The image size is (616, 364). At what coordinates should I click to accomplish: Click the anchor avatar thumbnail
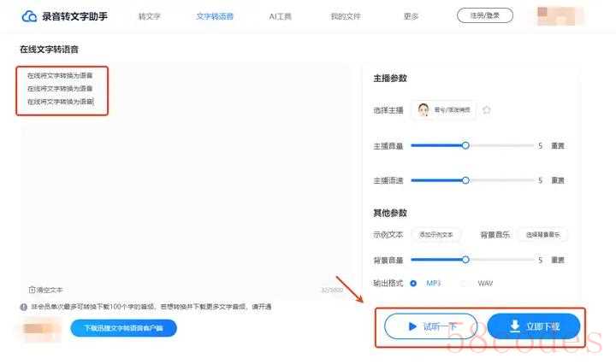(x=423, y=110)
